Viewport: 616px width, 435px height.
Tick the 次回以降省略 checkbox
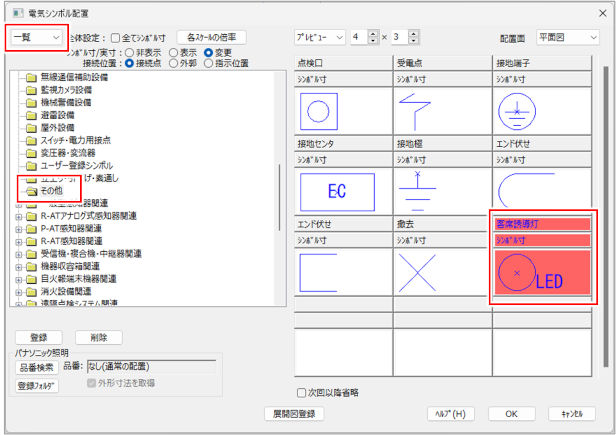[303, 392]
